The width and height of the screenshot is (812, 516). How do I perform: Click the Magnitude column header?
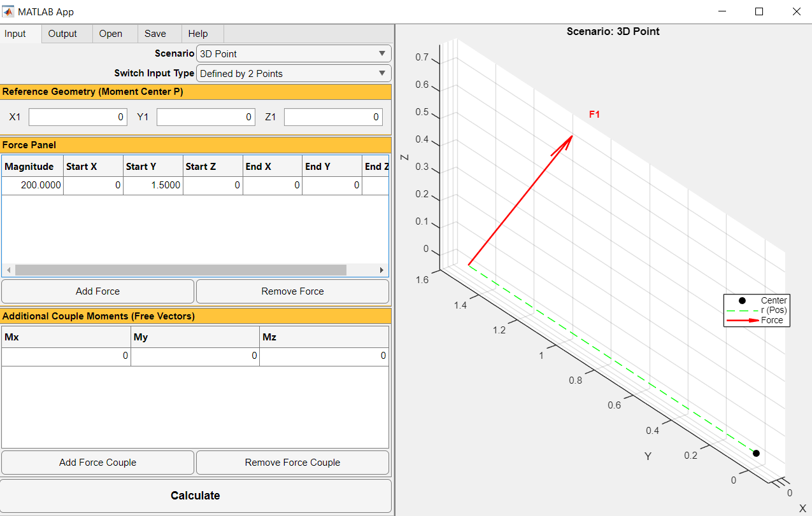[32, 166]
